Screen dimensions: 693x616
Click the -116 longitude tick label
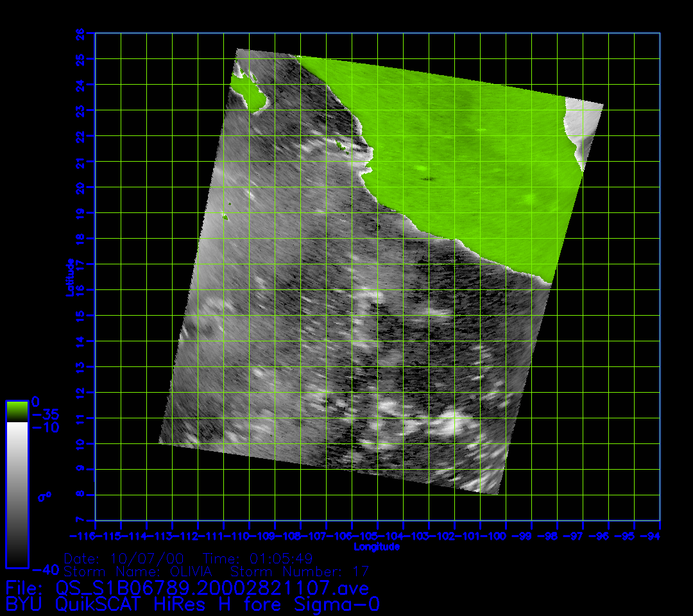click(x=82, y=535)
